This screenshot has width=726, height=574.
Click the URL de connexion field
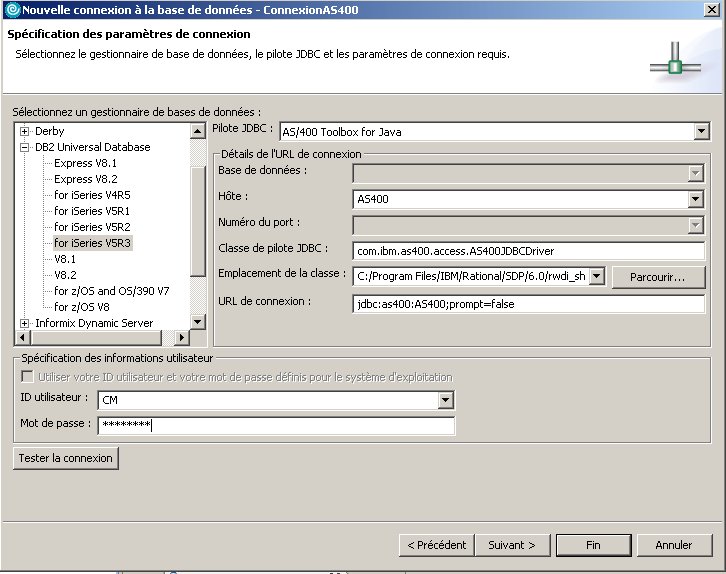pos(528,304)
